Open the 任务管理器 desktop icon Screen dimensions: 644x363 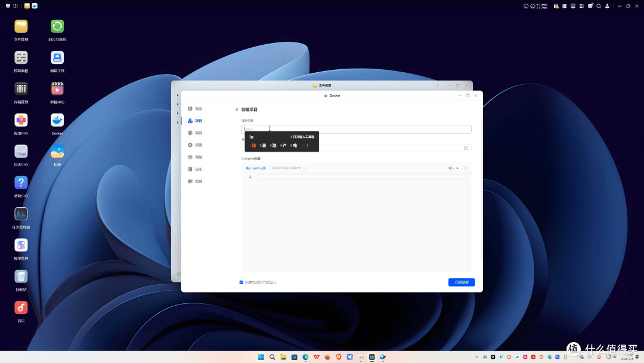click(21, 214)
